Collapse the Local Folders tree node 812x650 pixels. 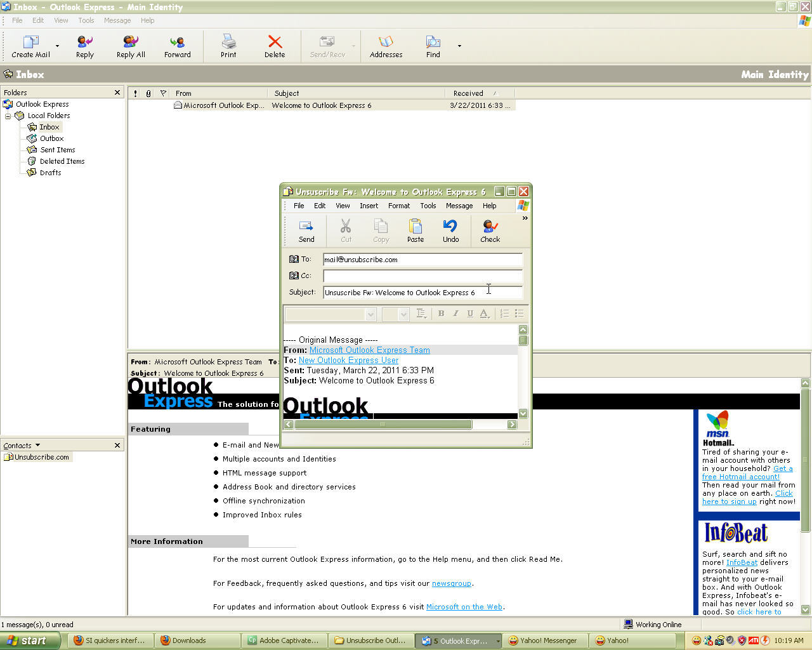pyautogui.click(x=8, y=116)
